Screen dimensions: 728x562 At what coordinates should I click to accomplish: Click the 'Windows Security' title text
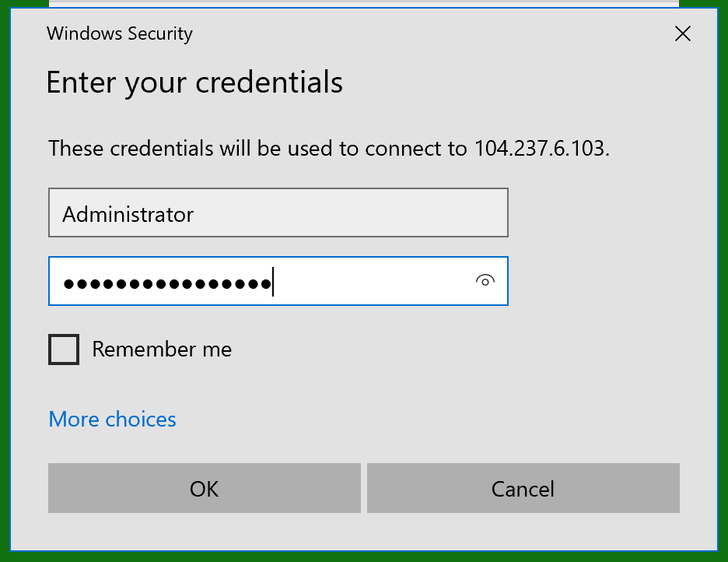119,34
